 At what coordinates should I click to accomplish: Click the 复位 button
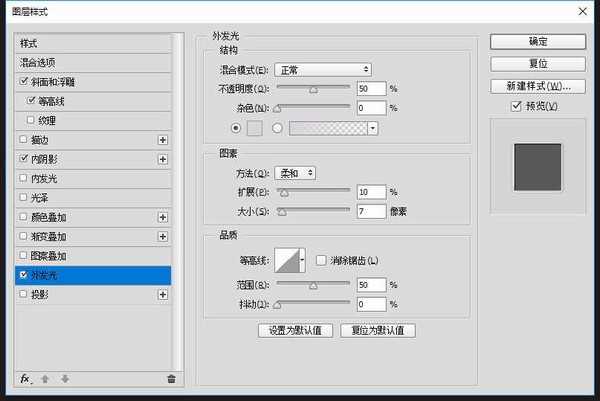click(538, 64)
